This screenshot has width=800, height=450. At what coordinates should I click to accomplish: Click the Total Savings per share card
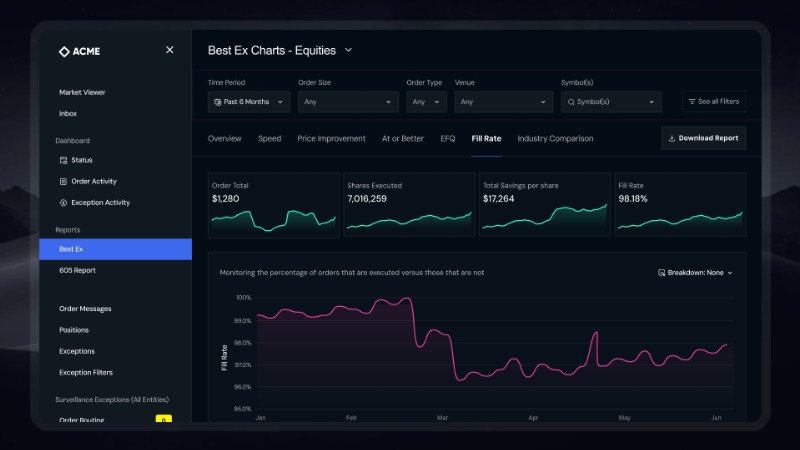point(545,205)
